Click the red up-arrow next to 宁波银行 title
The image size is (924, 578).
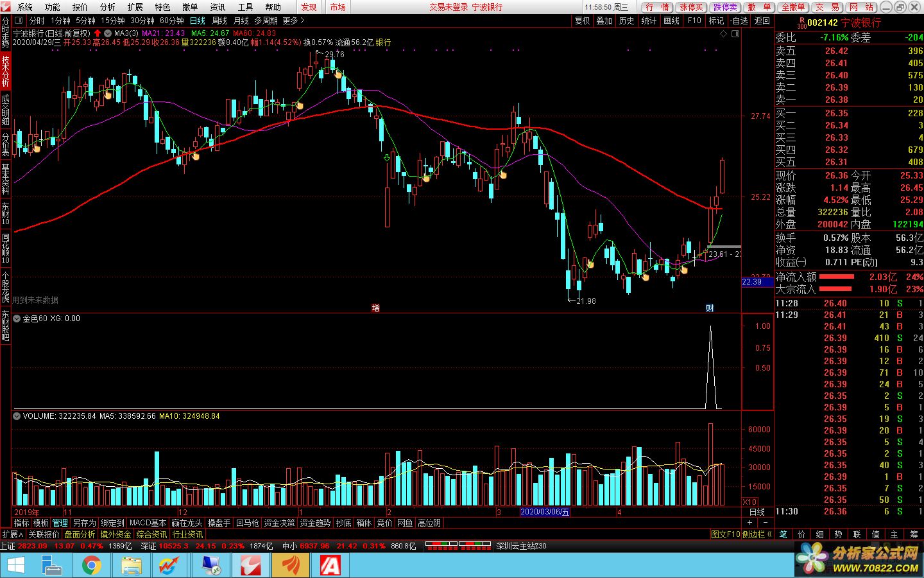[x=98, y=33]
